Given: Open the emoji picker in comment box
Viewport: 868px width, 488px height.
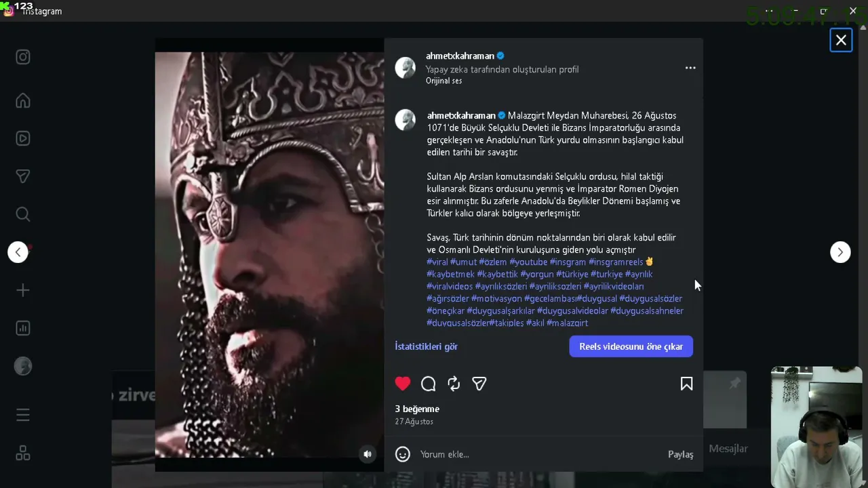Looking at the screenshot, I should tap(403, 454).
